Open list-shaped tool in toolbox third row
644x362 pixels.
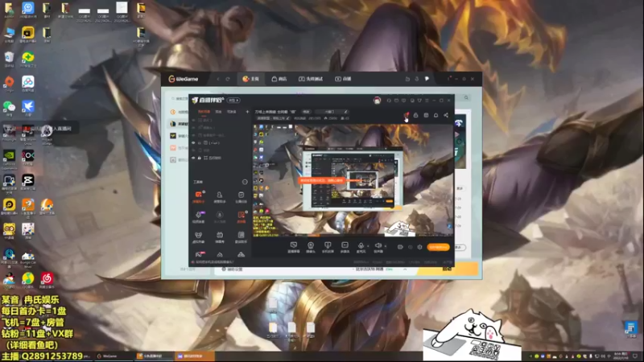241,237
